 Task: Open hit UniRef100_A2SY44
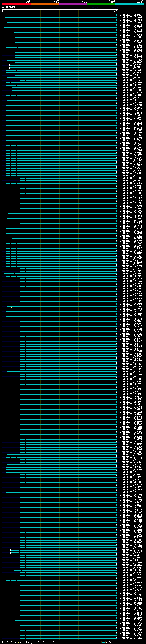click(131, 17)
